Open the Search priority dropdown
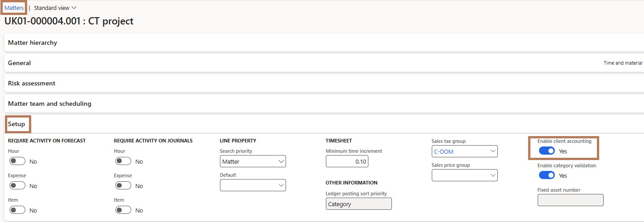The image size is (644, 222). pos(253,161)
